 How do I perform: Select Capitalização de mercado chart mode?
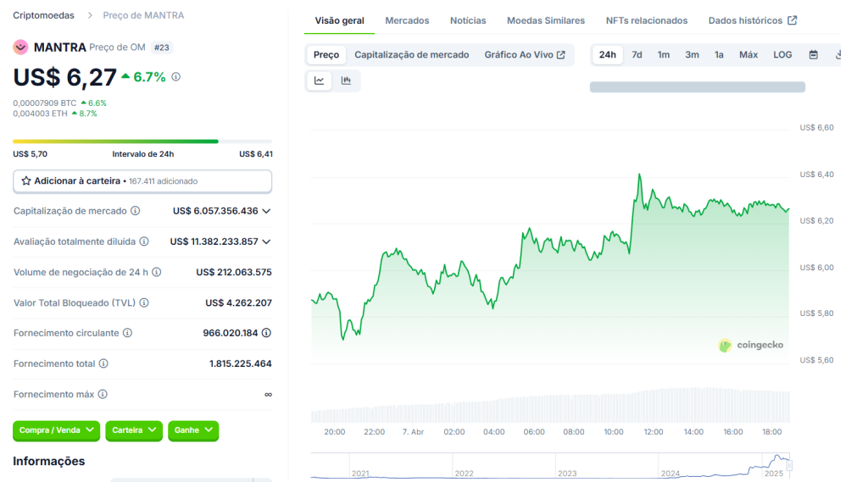point(411,55)
